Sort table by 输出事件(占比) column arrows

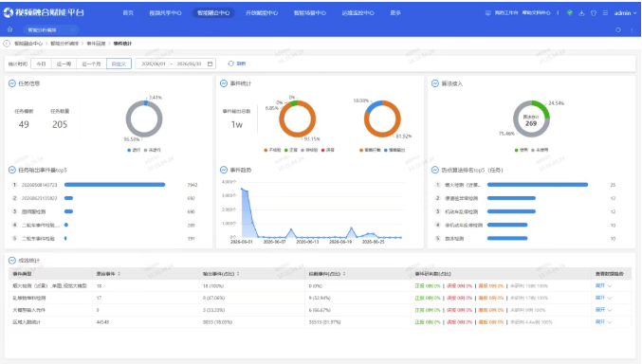(238, 274)
